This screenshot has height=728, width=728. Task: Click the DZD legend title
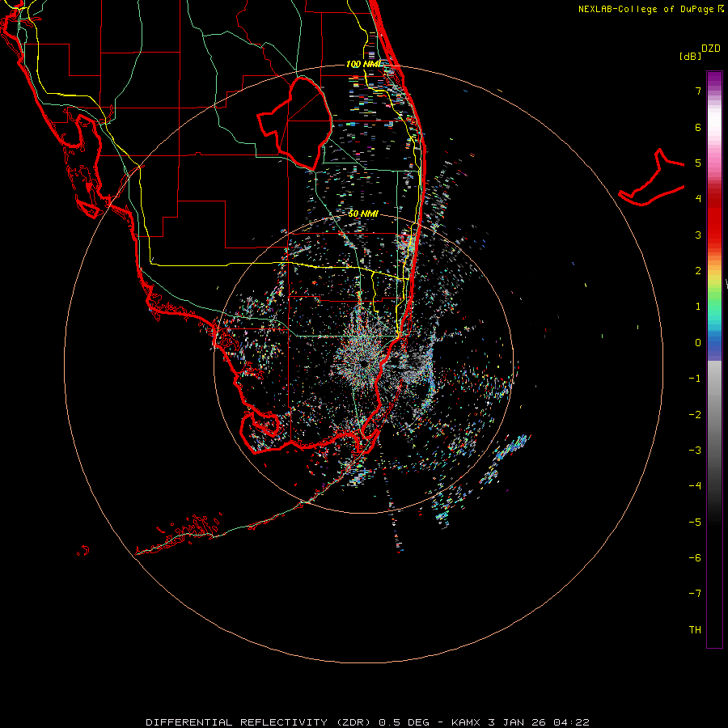pyautogui.click(x=711, y=49)
